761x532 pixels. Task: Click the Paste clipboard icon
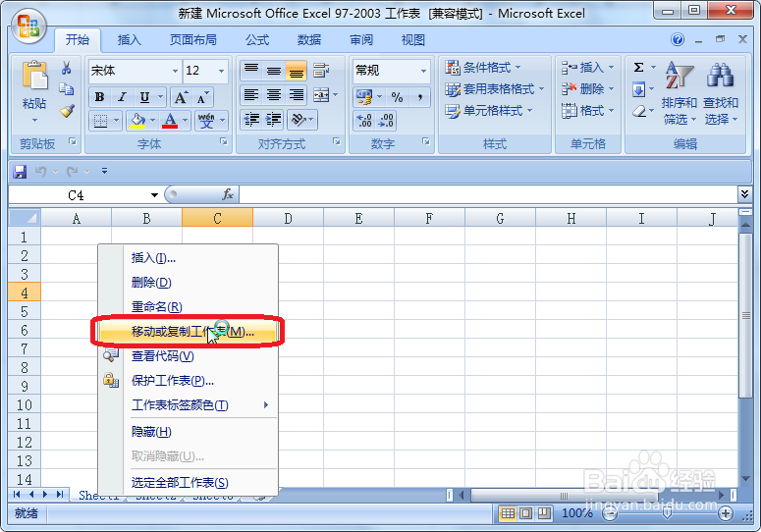[x=35, y=76]
